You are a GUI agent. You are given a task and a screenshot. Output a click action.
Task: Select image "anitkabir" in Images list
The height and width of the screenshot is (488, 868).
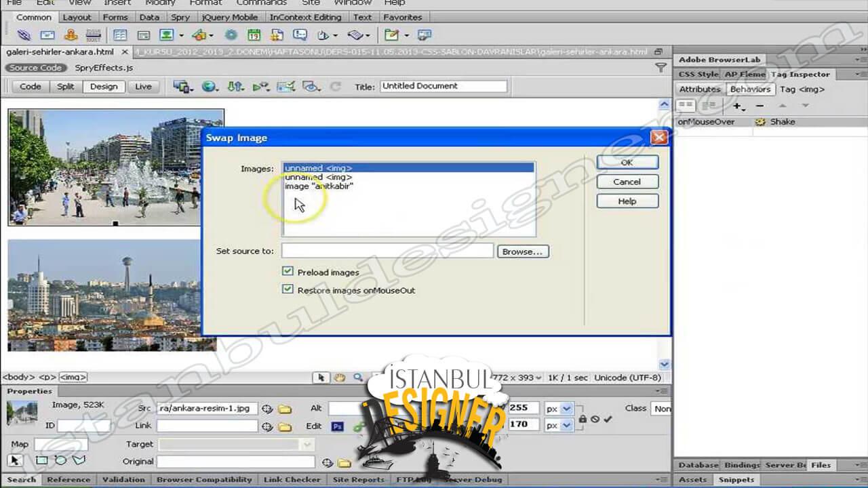[x=319, y=186]
